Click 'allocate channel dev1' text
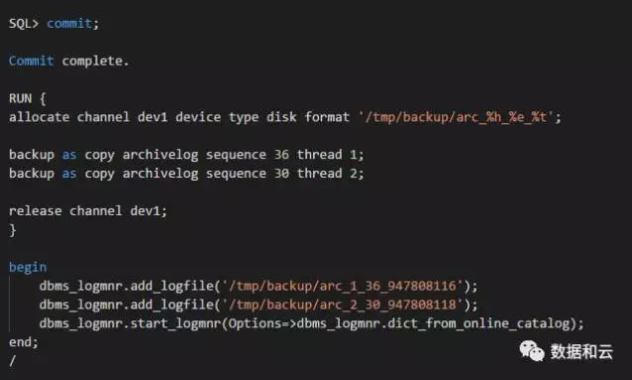 point(88,117)
